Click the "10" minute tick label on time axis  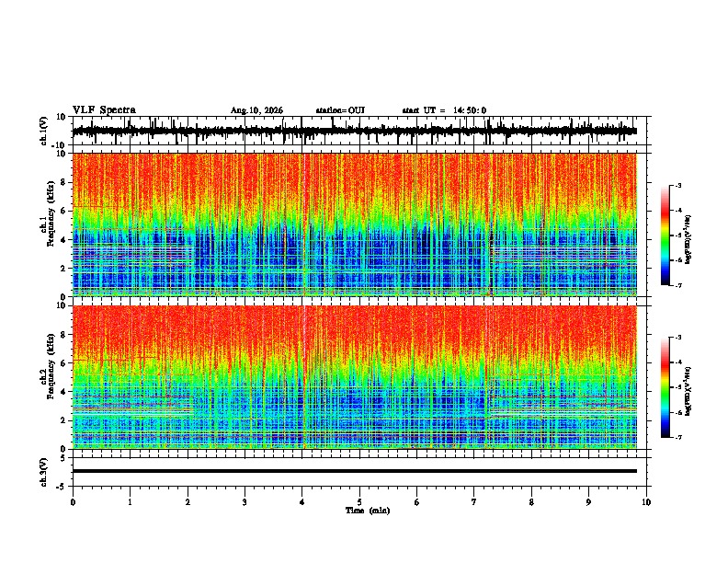646,502
